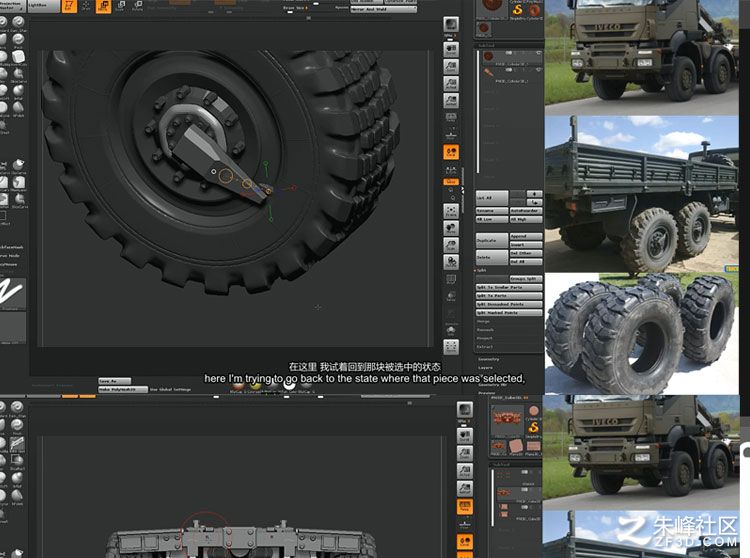Select the Rotate mode icon in top toolbar
The width and height of the screenshot is (750, 558).
point(137,6)
